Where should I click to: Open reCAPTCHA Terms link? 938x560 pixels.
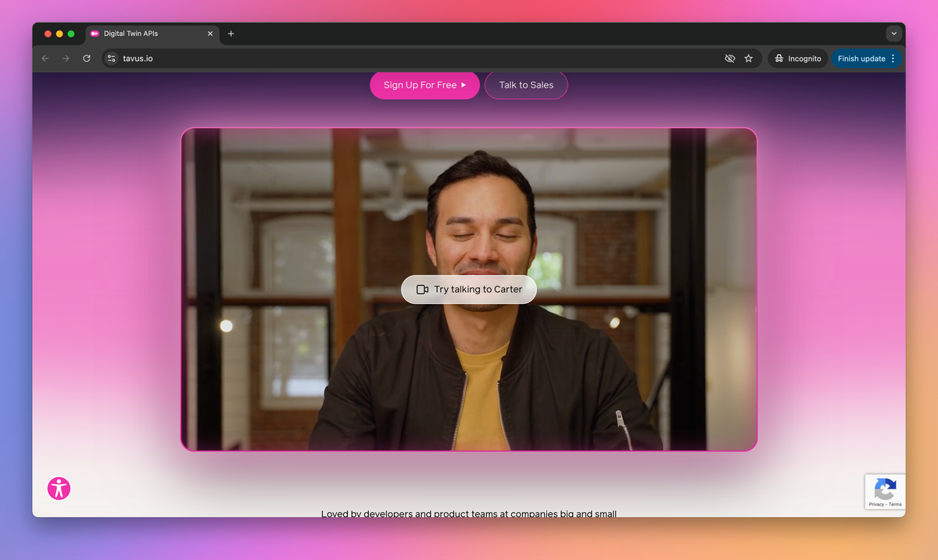[895, 505]
